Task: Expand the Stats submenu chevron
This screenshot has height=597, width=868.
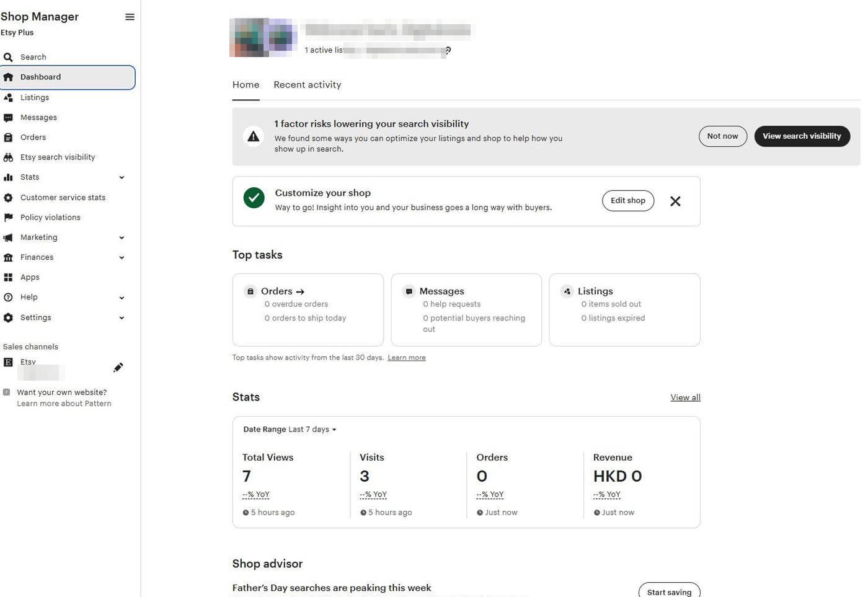Action: (122, 177)
